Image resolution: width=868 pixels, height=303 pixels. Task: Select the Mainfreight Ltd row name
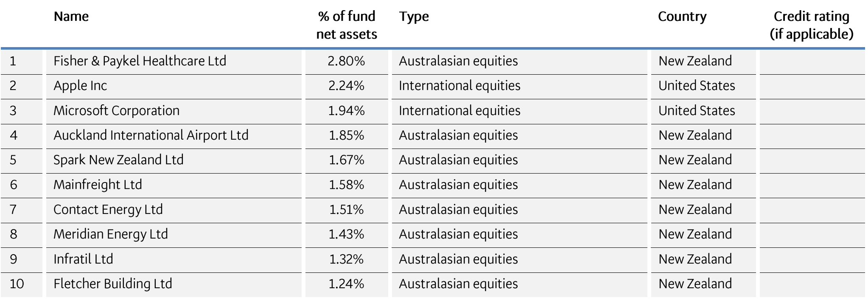pos(98,185)
